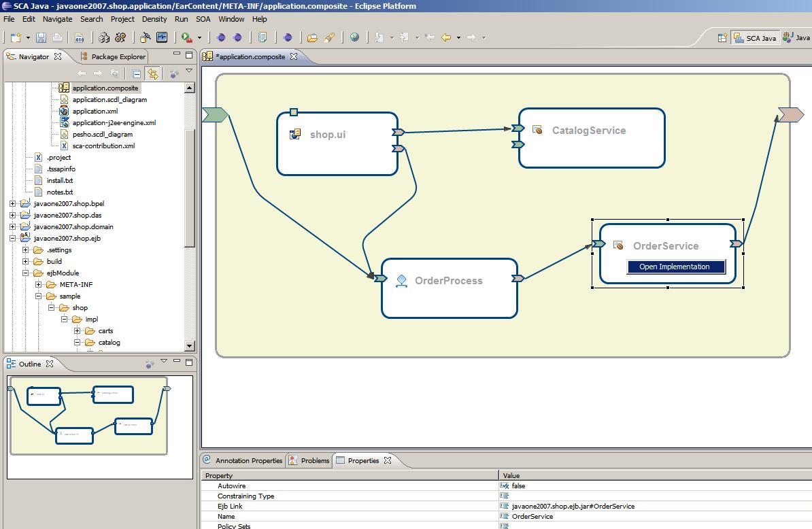
Task: Click the Ejb Link property value
Action: (x=573, y=507)
